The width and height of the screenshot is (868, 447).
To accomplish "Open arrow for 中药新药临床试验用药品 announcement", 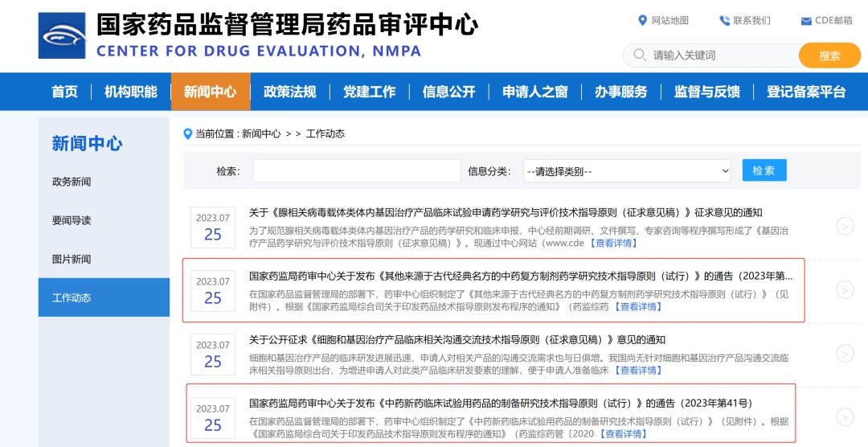I will tap(845, 417).
